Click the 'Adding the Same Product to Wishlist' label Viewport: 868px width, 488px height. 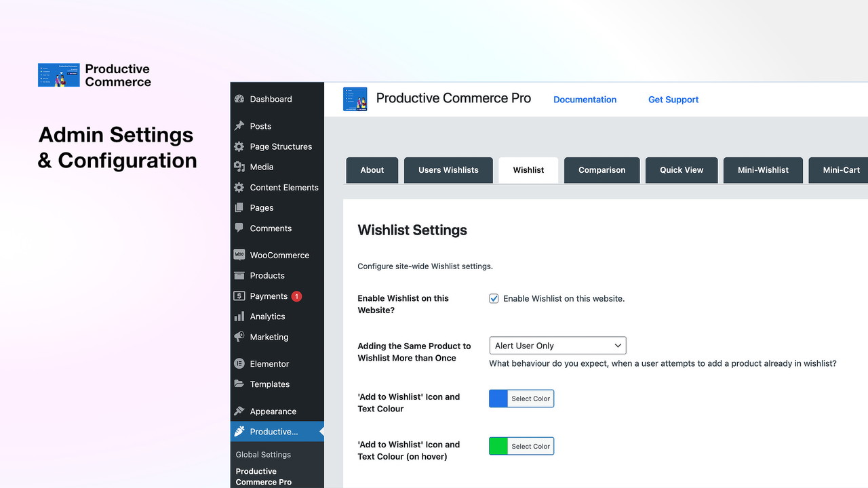coord(414,352)
